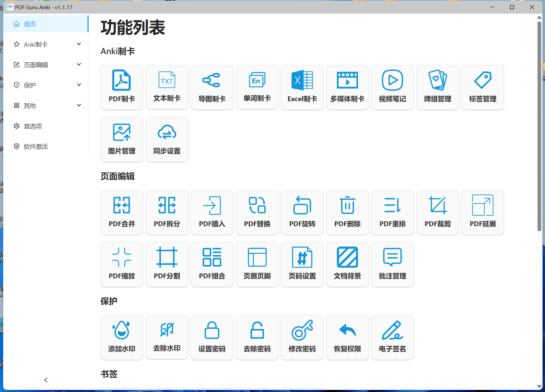Image resolution: width=545 pixels, height=392 pixels.
Task: Click the scrollbar up arrow
Action: [539, 17]
